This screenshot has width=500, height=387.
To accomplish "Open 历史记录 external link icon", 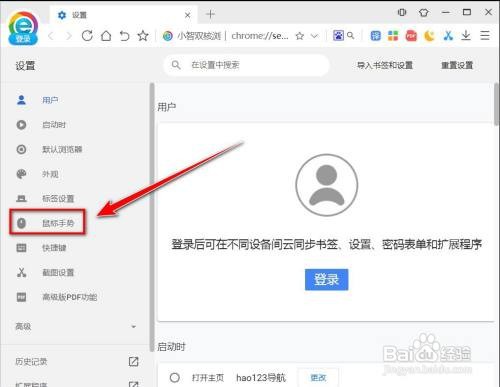I will [x=133, y=361].
